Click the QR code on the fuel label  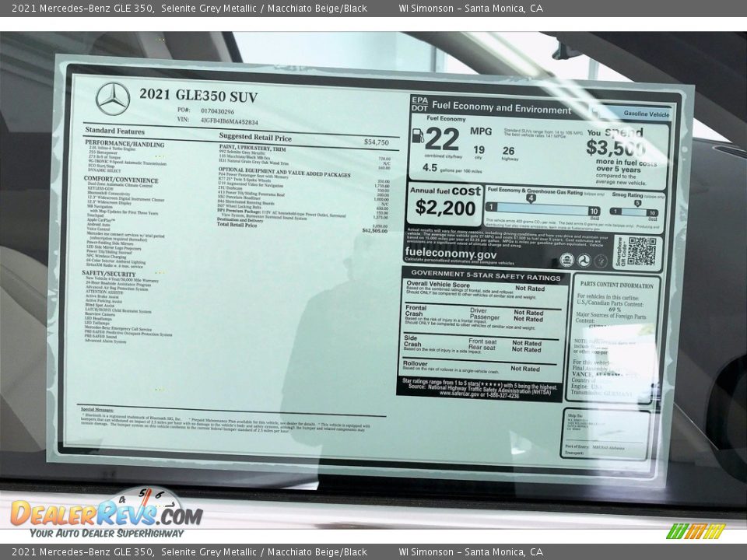641,251
